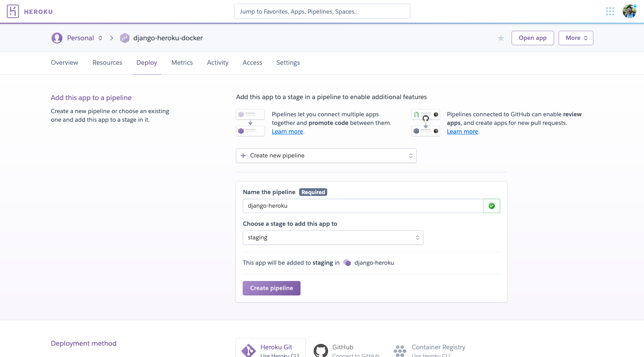Open the More actions dropdown
The width and height of the screenshot is (644, 357).
click(x=576, y=38)
